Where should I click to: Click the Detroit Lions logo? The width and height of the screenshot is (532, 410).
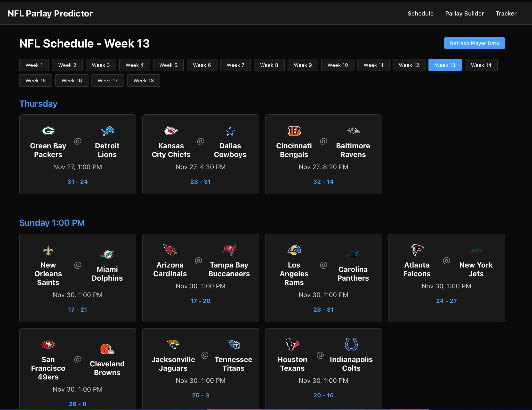(x=107, y=131)
